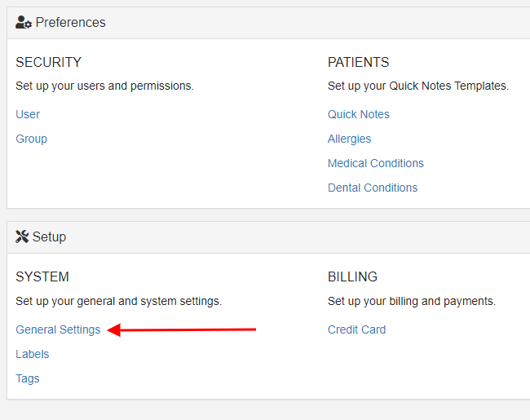530x420 pixels.
Task: Click the SYSTEM section heading
Action: click(x=42, y=276)
